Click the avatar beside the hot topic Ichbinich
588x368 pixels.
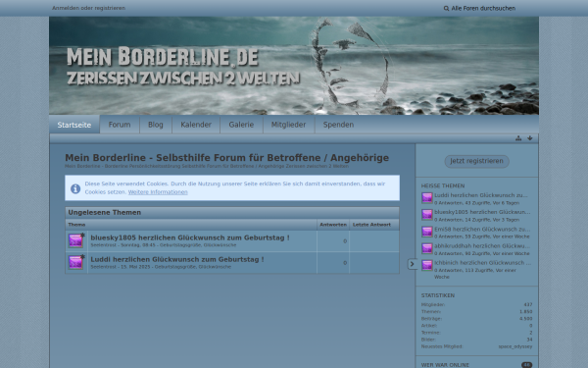click(x=426, y=266)
